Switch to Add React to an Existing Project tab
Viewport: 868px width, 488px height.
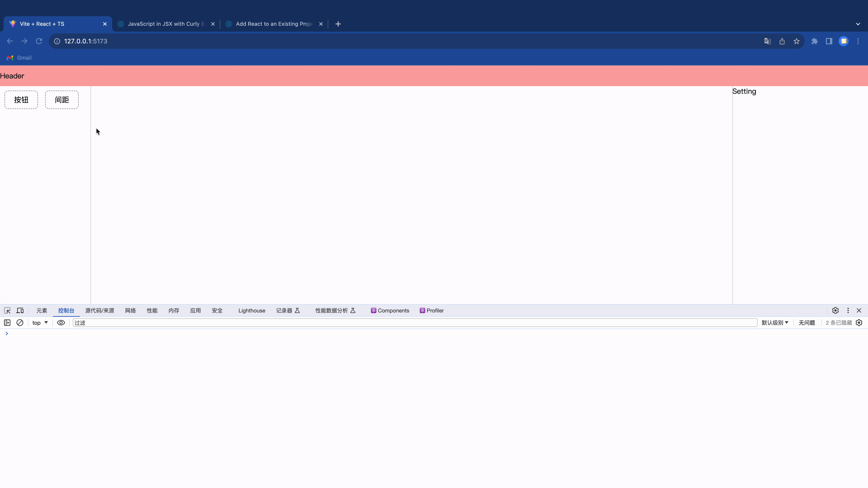(274, 24)
